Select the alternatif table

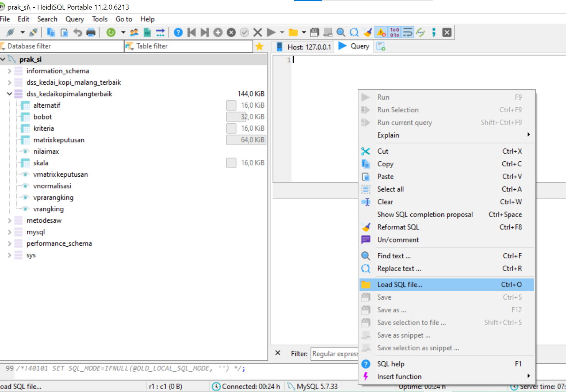point(47,105)
